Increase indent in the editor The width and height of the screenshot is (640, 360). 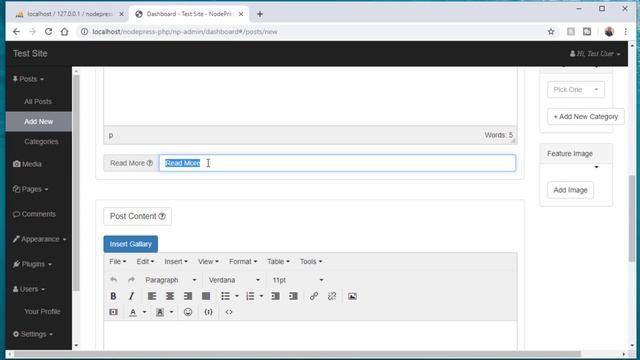[293, 296]
